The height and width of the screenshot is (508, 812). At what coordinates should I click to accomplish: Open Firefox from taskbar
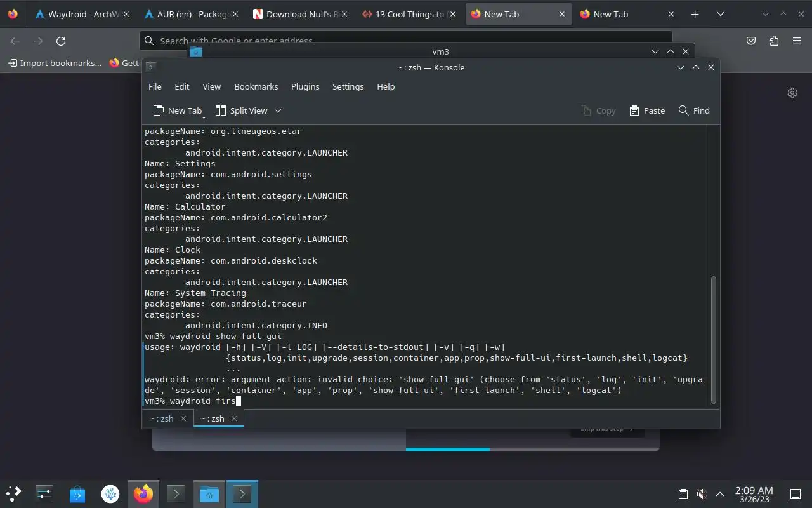pyautogui.click(x=143, y=493)
